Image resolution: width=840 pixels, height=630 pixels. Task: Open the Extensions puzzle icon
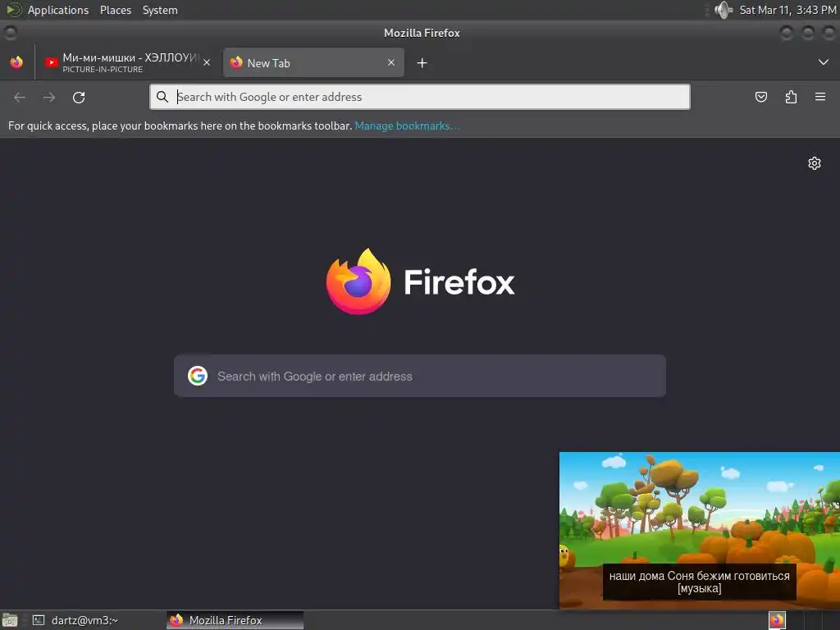(791, 97)
